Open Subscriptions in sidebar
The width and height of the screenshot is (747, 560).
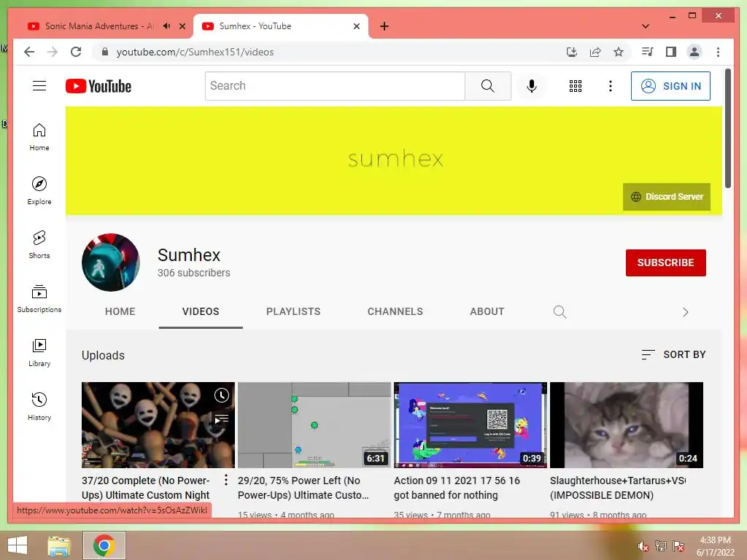[x=39, y=298]
